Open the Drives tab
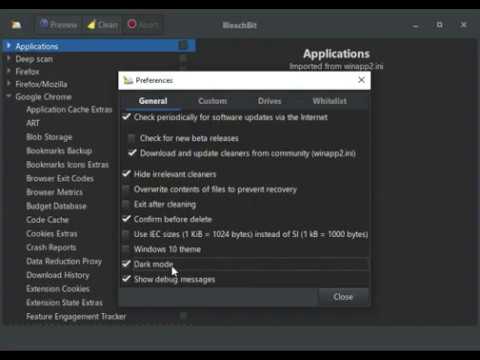 click(269, 101)
